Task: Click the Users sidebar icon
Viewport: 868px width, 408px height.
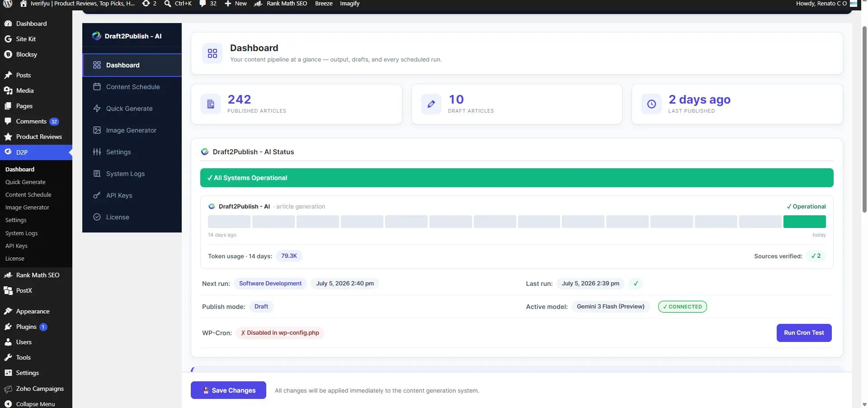Action: click(x=8, y=342)
